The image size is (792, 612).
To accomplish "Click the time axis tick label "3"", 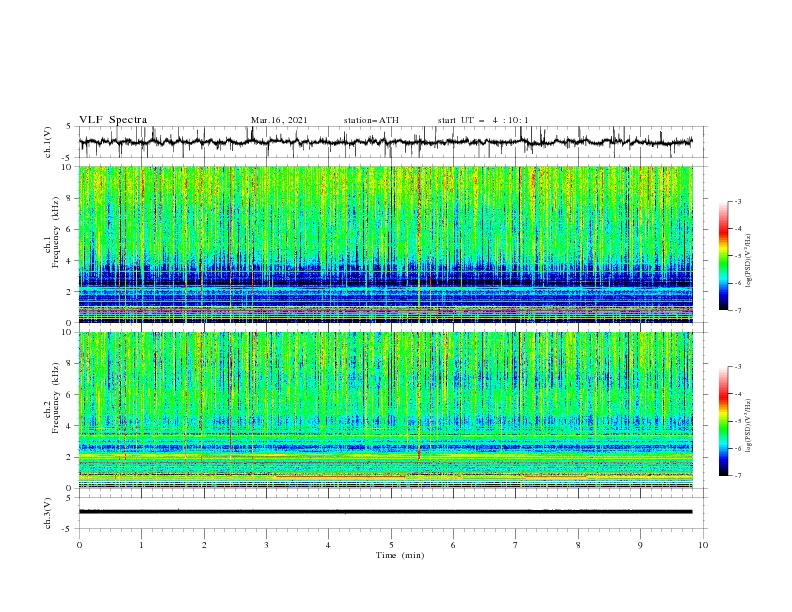I will tap(266, 545).
